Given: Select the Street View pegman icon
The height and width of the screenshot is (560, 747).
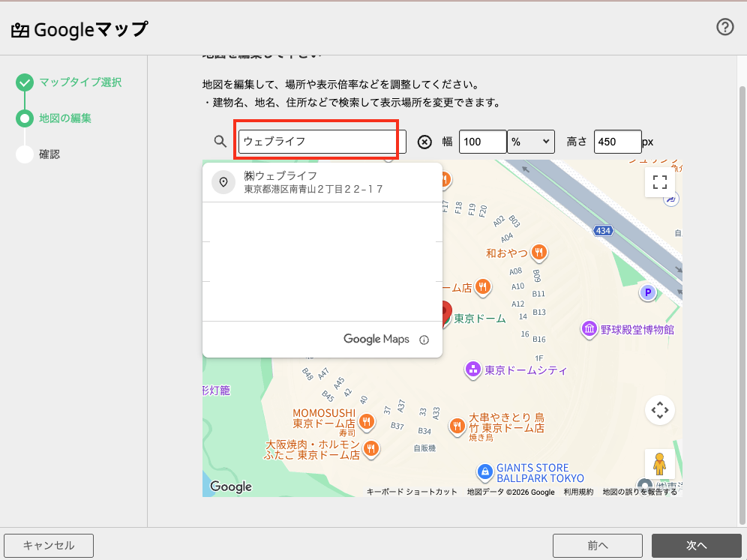Looking at the screenshot, I should (x=660, y=464).
